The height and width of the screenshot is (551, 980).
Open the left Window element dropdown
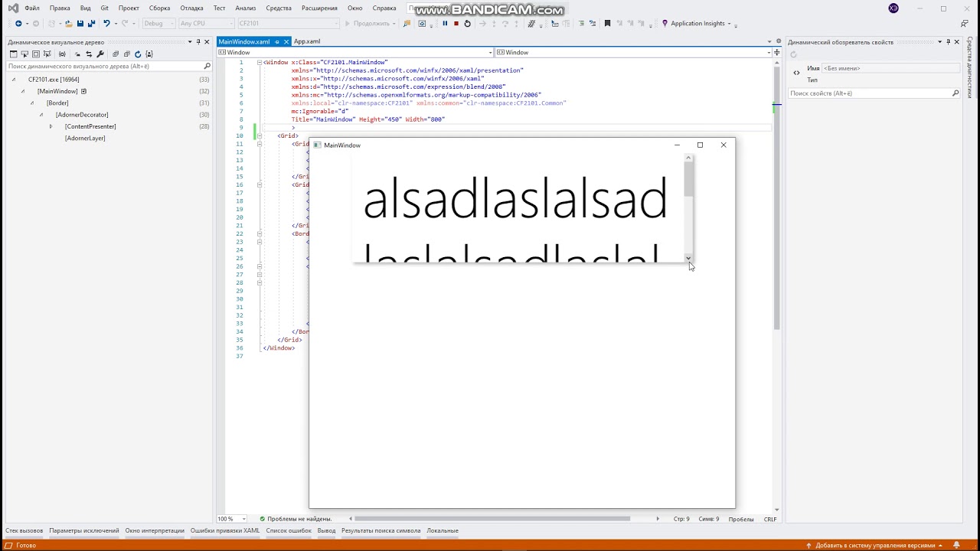pyautogui.click(x=491, y=52)
